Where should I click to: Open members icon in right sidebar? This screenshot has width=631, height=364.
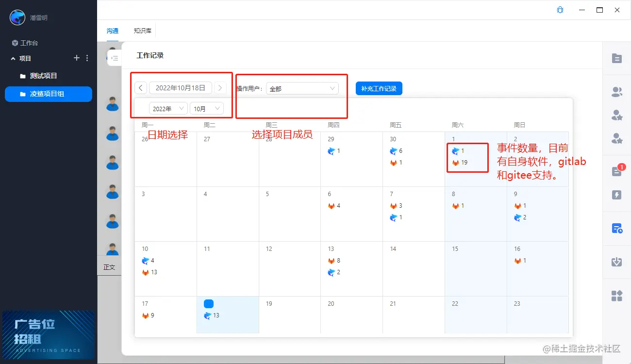(x=617, y=91)
